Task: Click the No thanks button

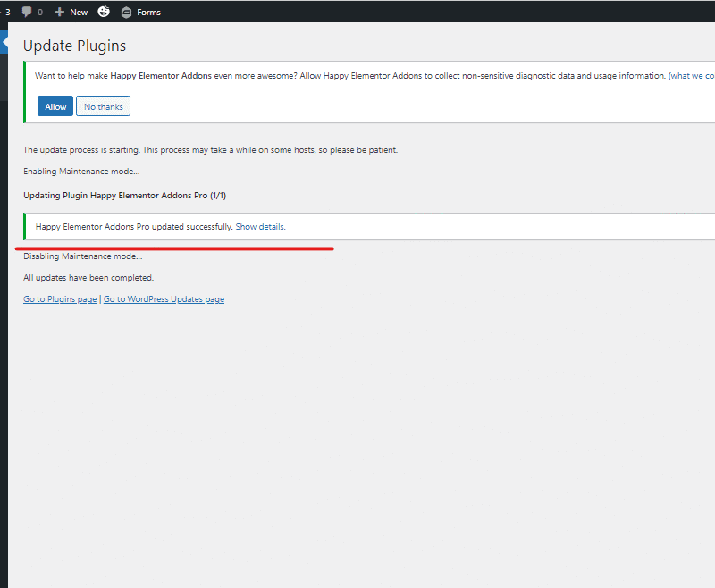Action: point(103,106)
